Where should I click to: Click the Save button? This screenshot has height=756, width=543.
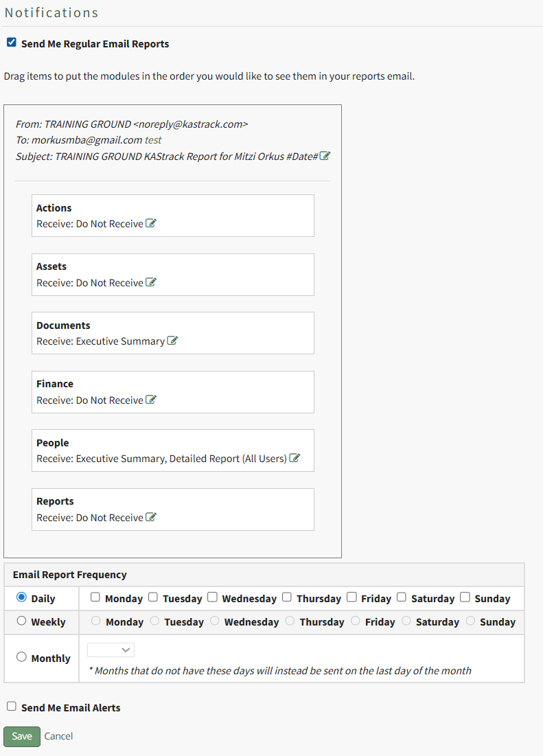click(x=22, y=736)
